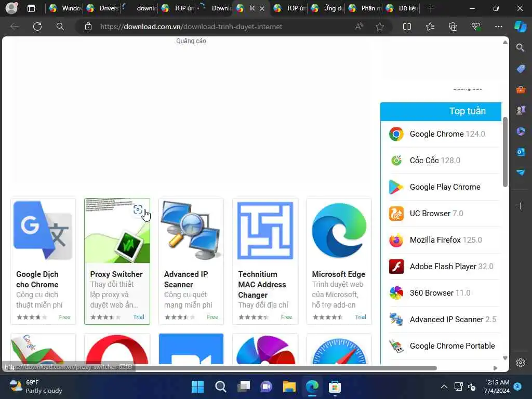Select the Google Play Chrome icon
532x399 pixels.
click(x=396, y=187)
